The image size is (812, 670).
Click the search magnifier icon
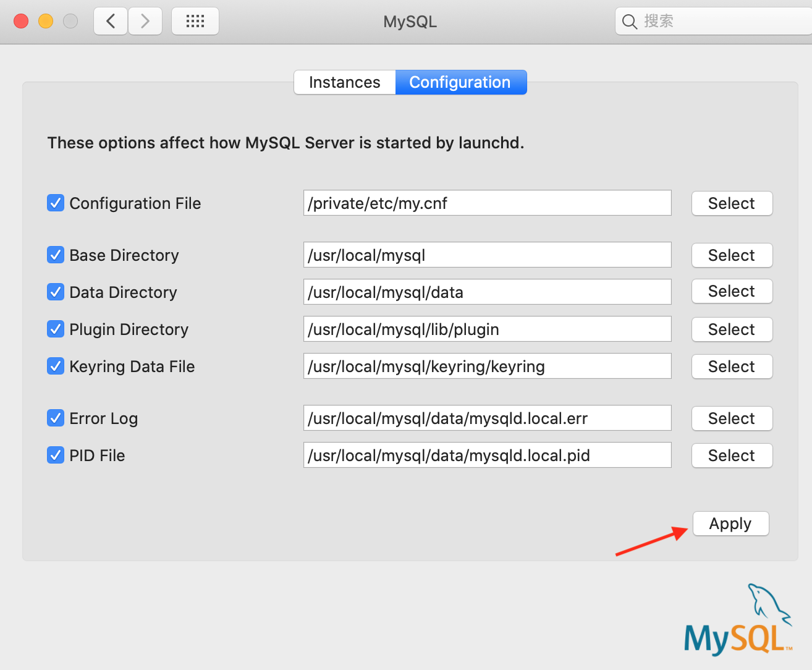click(x=629, y=20)
